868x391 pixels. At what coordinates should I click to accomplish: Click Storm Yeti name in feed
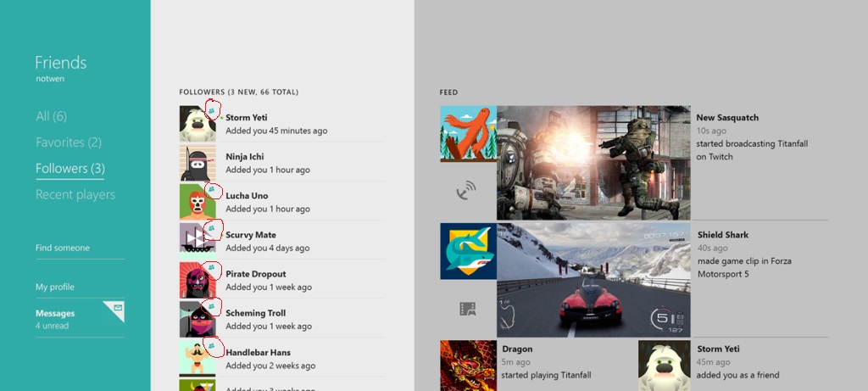click(718, 349)
